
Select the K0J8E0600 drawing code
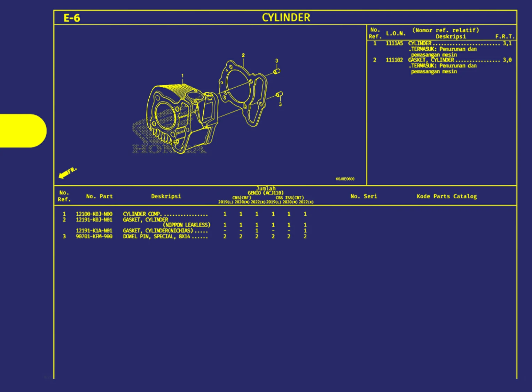click(345, 179)
